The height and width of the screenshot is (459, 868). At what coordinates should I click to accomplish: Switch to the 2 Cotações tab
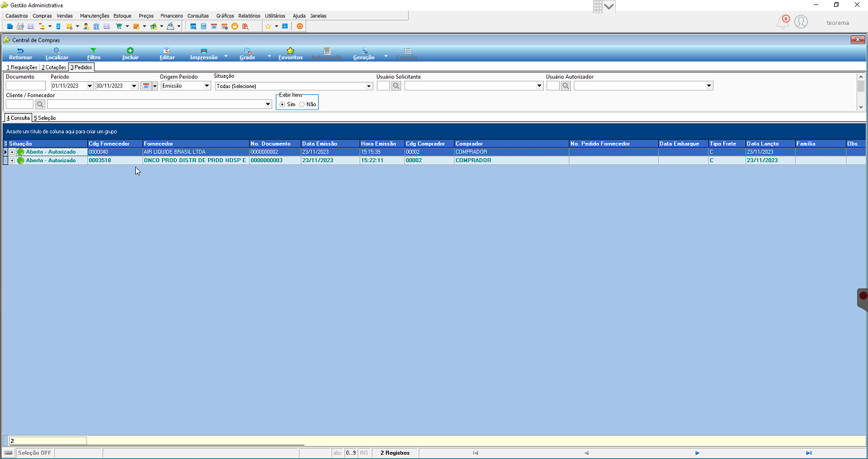click(53, 67)
